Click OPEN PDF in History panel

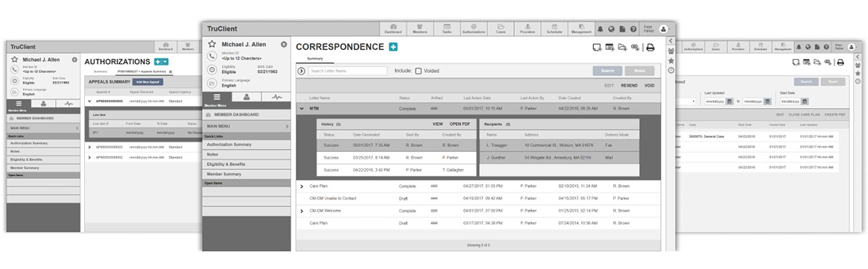(460, 124)
